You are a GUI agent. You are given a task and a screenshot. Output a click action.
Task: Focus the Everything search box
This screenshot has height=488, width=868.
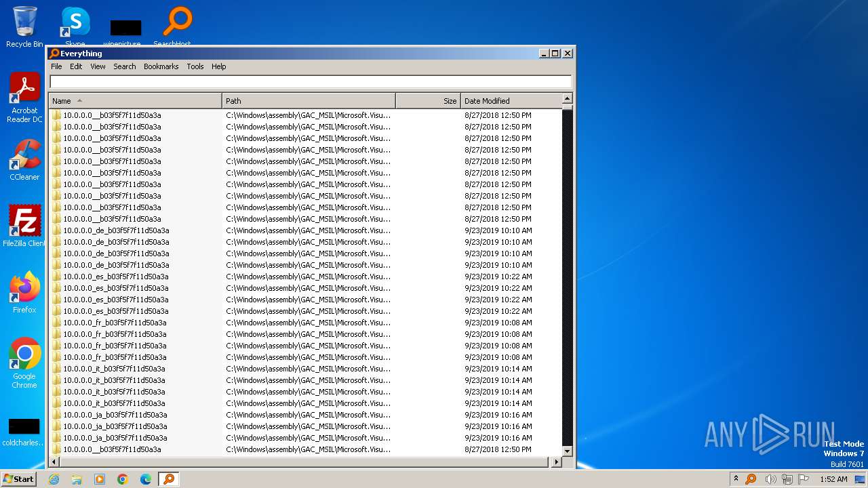coord(311,82)
